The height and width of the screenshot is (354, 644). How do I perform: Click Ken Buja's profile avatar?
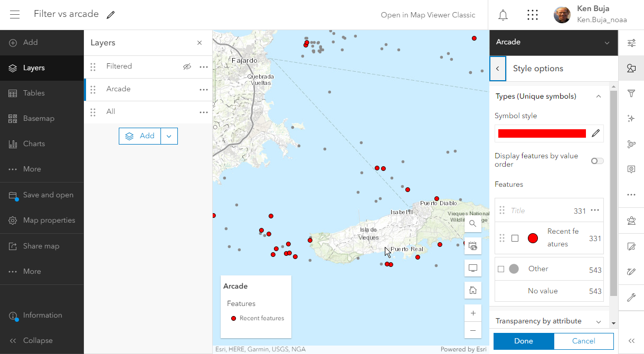(562, 15)
